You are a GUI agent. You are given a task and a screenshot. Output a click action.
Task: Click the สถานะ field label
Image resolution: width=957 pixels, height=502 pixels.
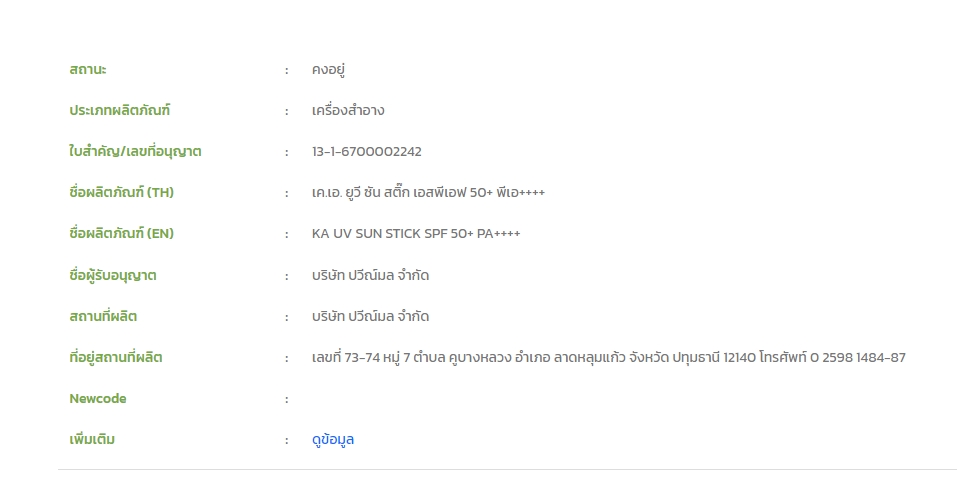click(88, 70)
